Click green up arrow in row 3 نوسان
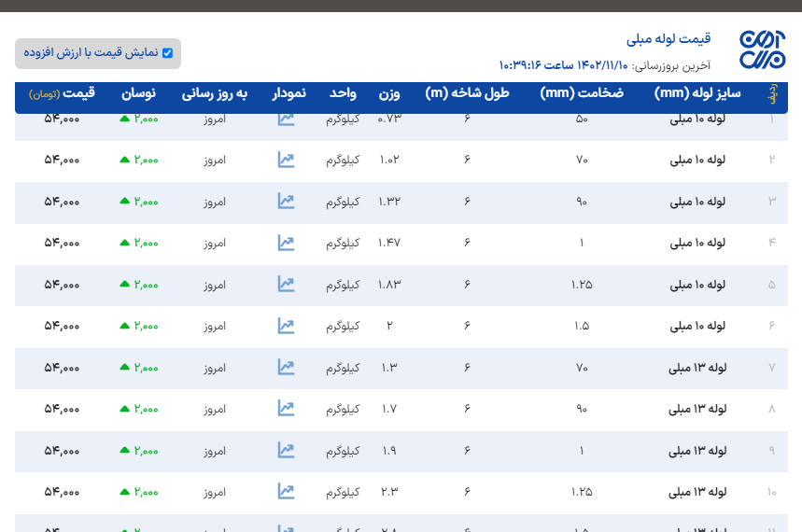Image resolution: width=802 pixels, height=532 pixels. (x=124, y=202)
